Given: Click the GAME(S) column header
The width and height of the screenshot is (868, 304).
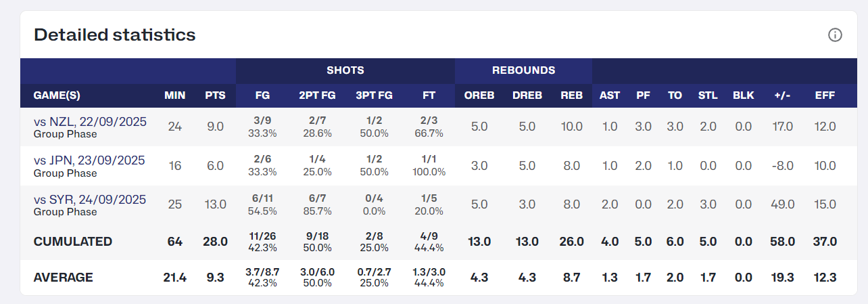Looking at the screenshot, I should [x=57, y=95].
